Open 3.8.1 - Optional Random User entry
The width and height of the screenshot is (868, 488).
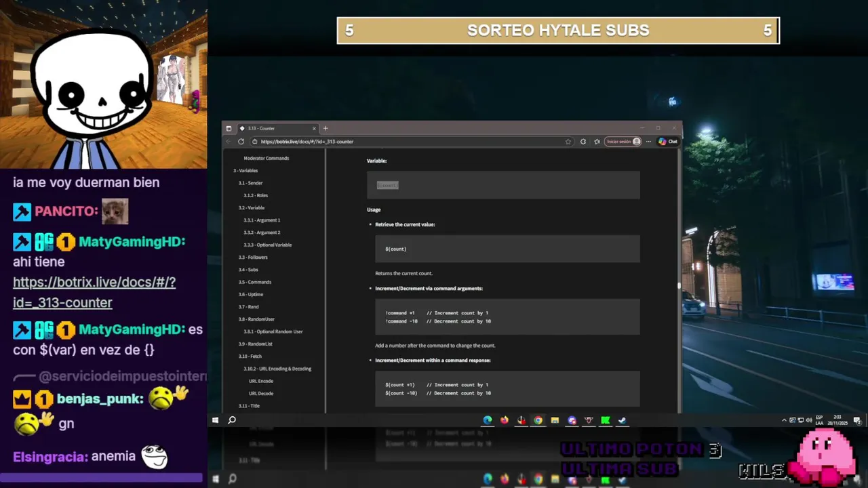pyautogui.click(x=273, y=331)
